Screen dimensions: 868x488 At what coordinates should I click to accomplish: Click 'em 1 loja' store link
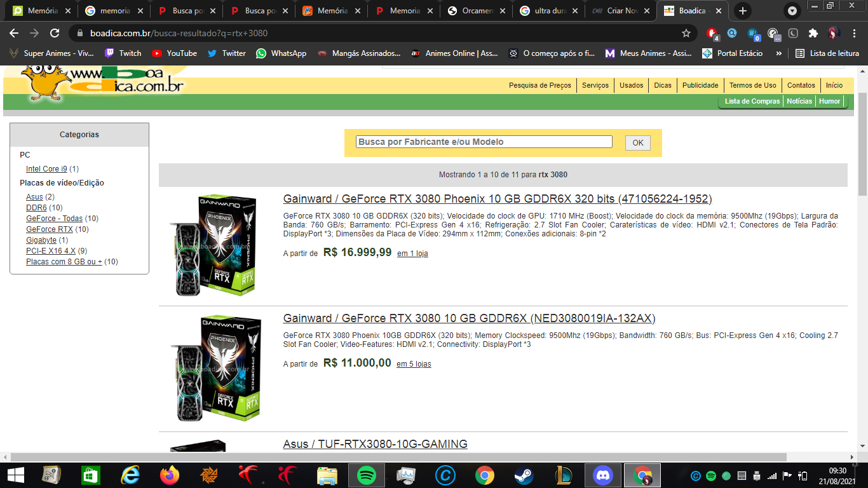(x=412, y=254)
